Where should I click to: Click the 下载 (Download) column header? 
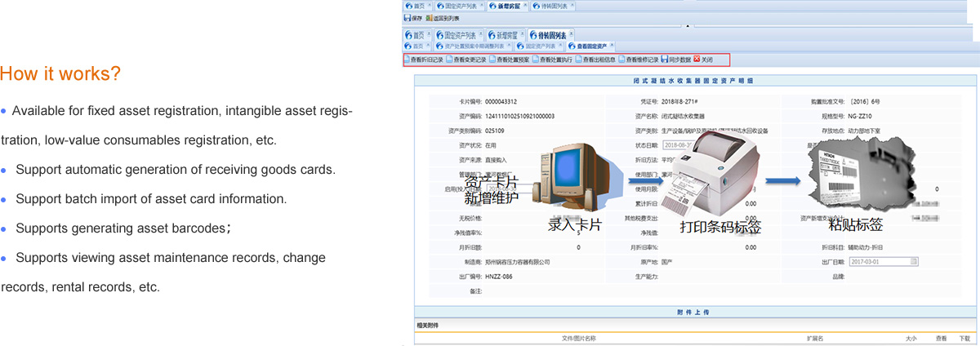click(964, 338)
